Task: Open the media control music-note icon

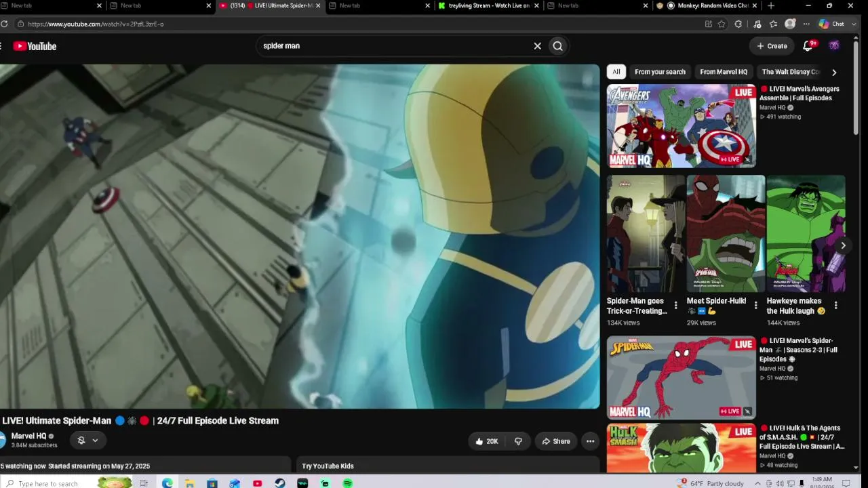Action: click(x=757, y=24)
